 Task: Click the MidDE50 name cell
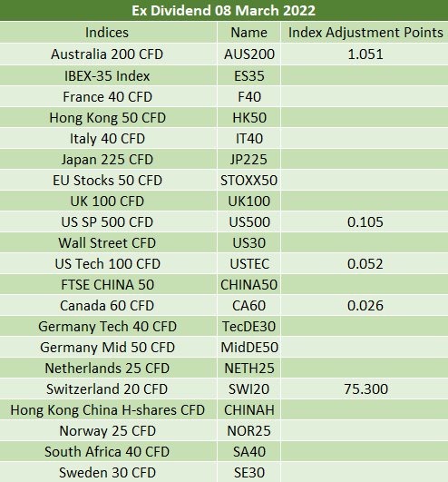point(249,348)
